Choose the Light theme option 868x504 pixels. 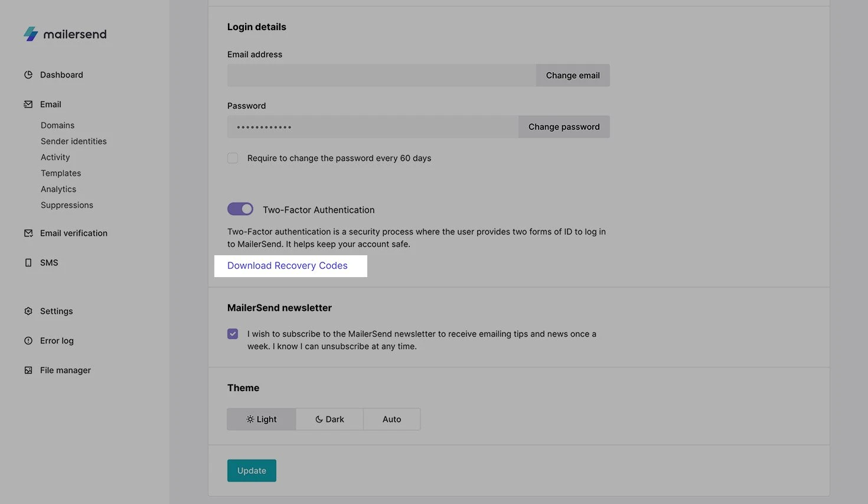[262, 420]
